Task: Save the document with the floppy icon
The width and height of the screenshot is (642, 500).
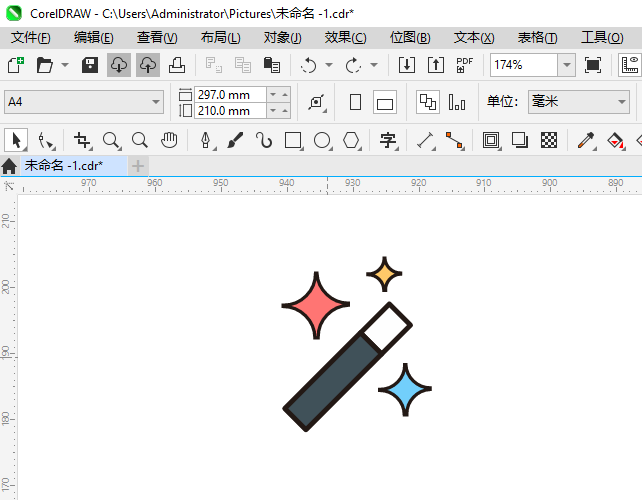Action: pos(90,65)
